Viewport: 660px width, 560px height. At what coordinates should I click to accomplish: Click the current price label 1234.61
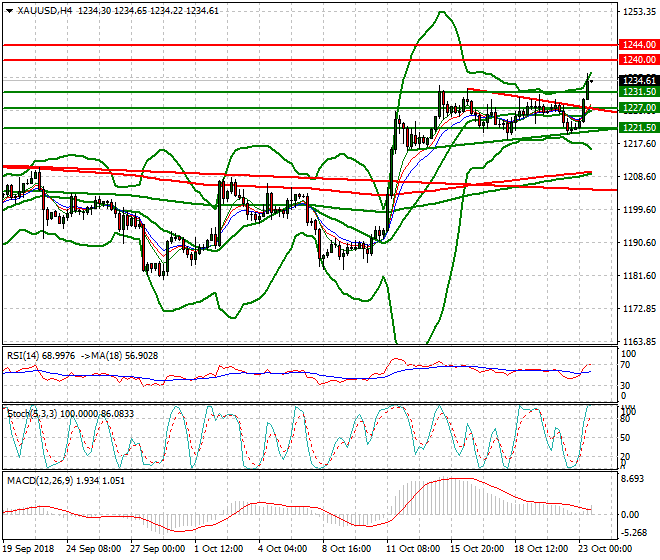639,80
